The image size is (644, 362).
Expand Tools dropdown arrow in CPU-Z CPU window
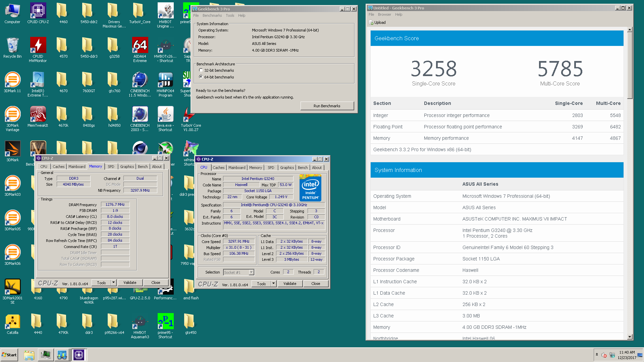tap(273, 284)
